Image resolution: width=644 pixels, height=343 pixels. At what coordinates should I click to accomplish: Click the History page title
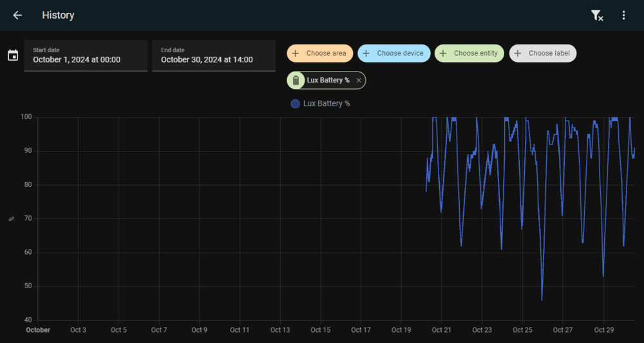click(x=58, y=15)
